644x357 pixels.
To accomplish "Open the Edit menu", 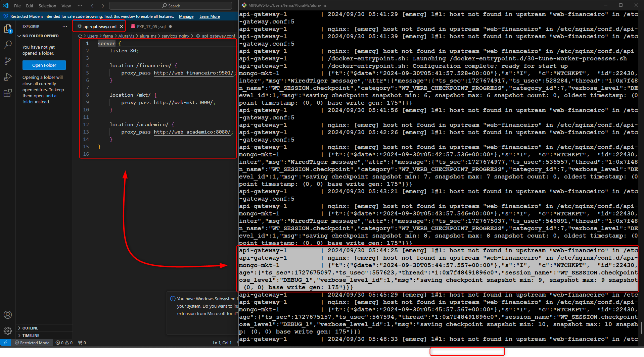I will [x=30, y=6].
